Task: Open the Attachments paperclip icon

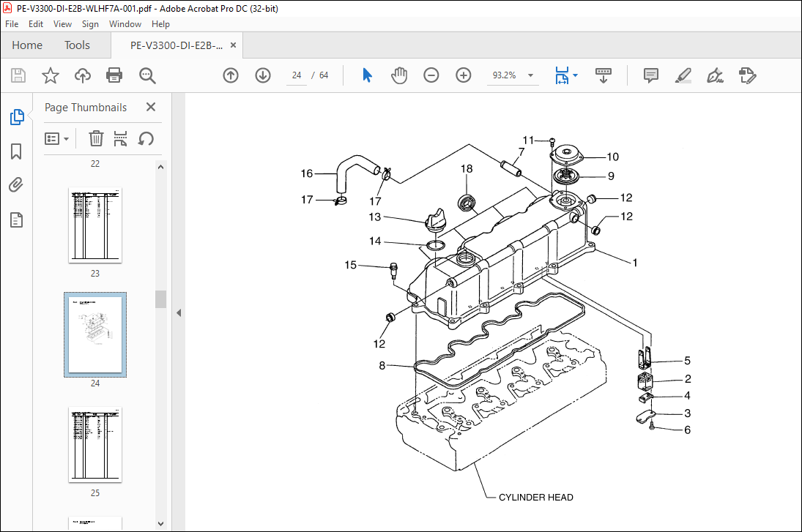Action: [16, 185]
